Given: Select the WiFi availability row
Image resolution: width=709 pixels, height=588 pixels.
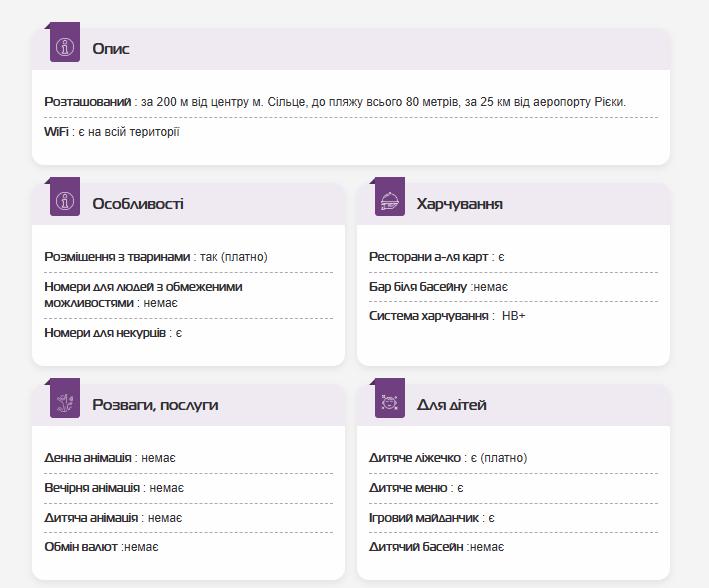Looking at the screenshot, I should (x=112, y=132).
